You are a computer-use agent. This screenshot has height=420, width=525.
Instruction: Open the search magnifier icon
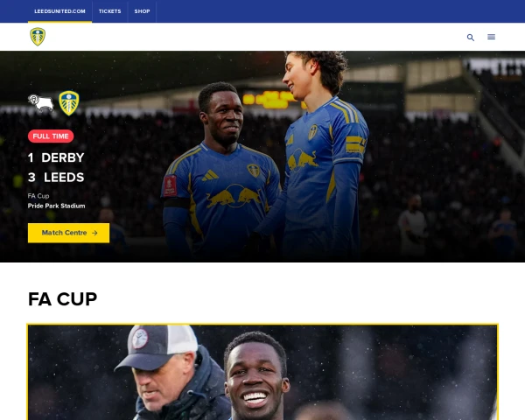click(x=471, y=37)
